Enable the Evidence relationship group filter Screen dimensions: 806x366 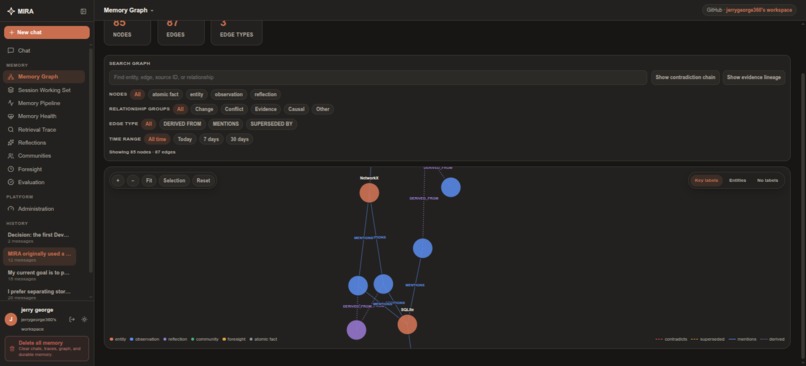click(266, 109)
